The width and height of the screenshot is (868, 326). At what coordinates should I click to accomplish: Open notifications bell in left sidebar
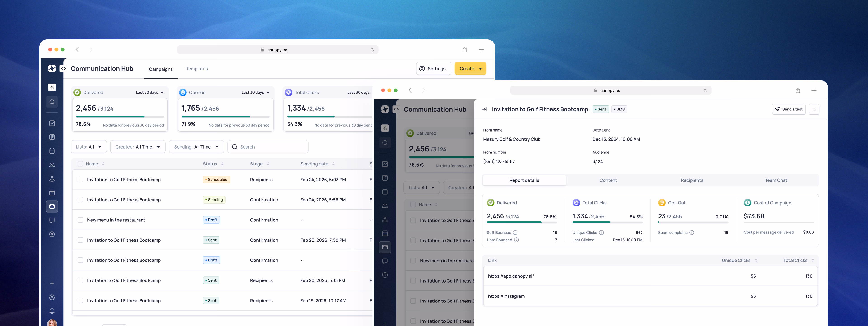(x=52, y=311)
